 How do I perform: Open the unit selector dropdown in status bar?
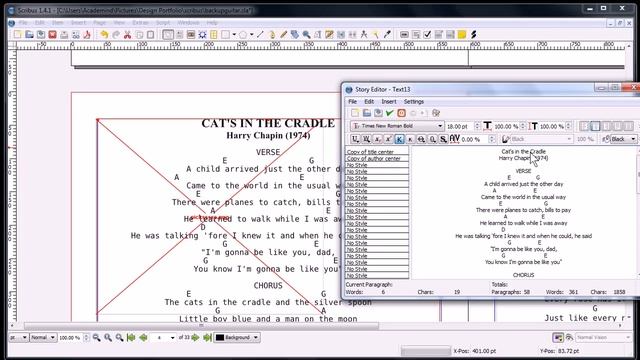click(18, 338)
